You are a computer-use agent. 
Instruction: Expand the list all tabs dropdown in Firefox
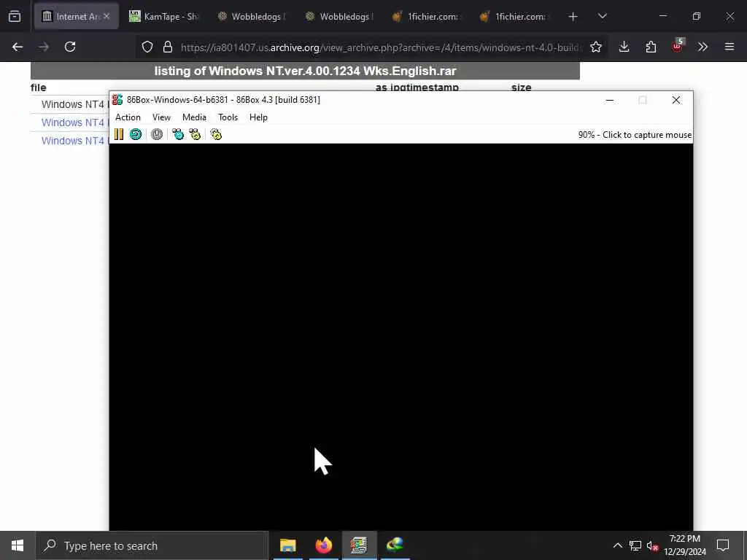point(602,17)
